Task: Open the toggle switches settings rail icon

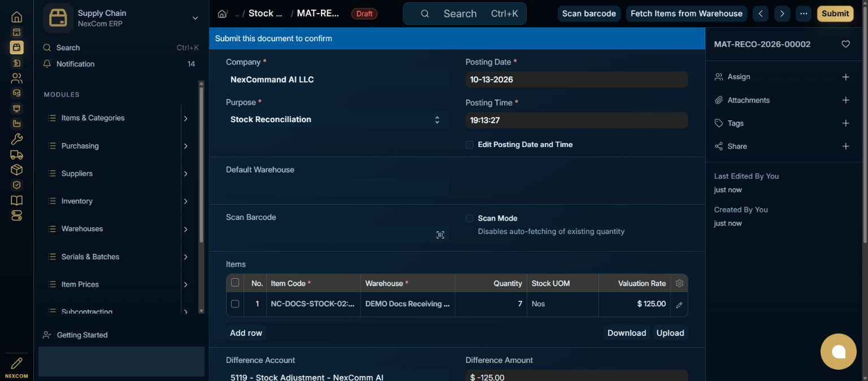Action: pyautogui.click(x=16, y=215)
